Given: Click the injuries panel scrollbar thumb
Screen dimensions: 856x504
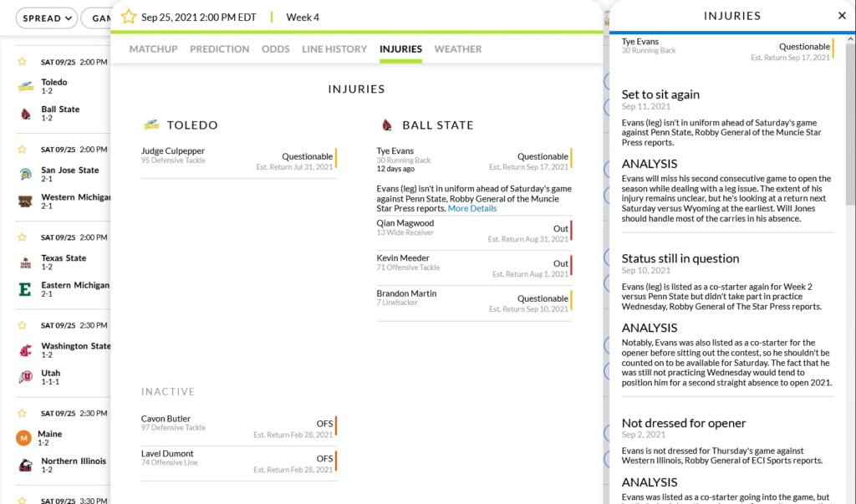Looking at the screenshot, I should pos(850,125).
